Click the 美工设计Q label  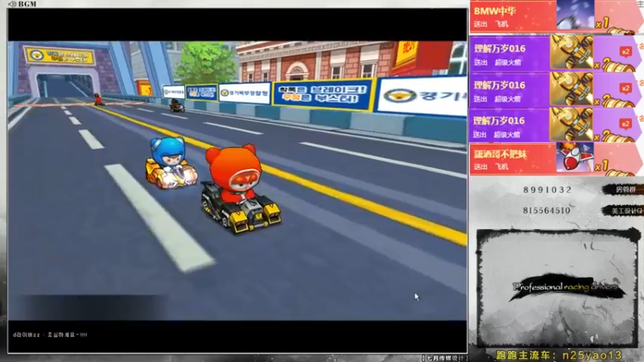(x=627, y=211)
